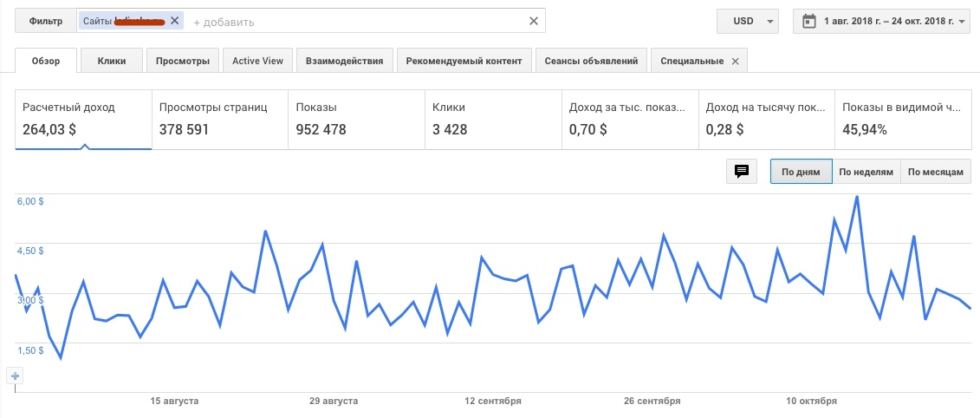Open the Active View tab
The image size is (980, 418).
(x=257, y=61)
